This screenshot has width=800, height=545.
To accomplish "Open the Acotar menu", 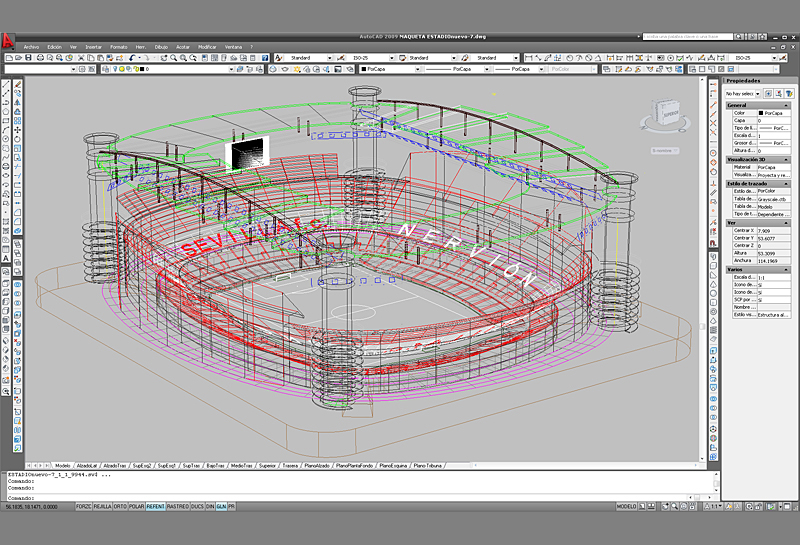I will [183, 47].
